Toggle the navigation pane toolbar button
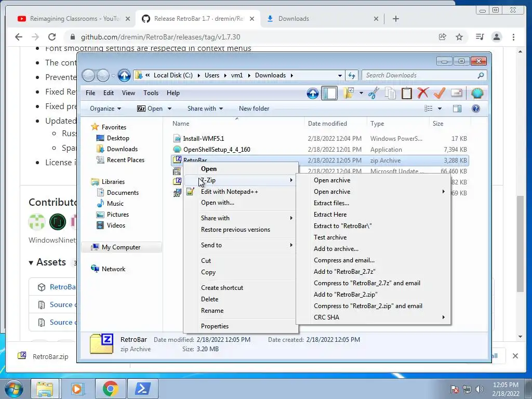Image resolution: width=532 pixels, height=399 pixels. pyautogui.click(x=329, y=93)
